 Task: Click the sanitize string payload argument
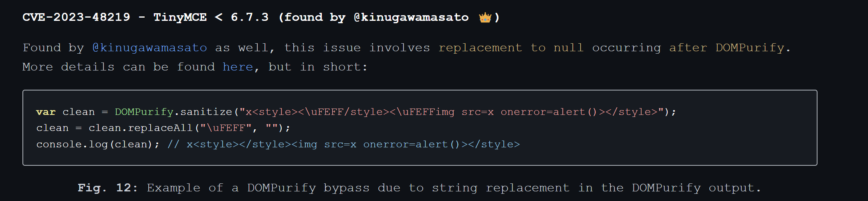pyautogui.click(x=451, y=112)
